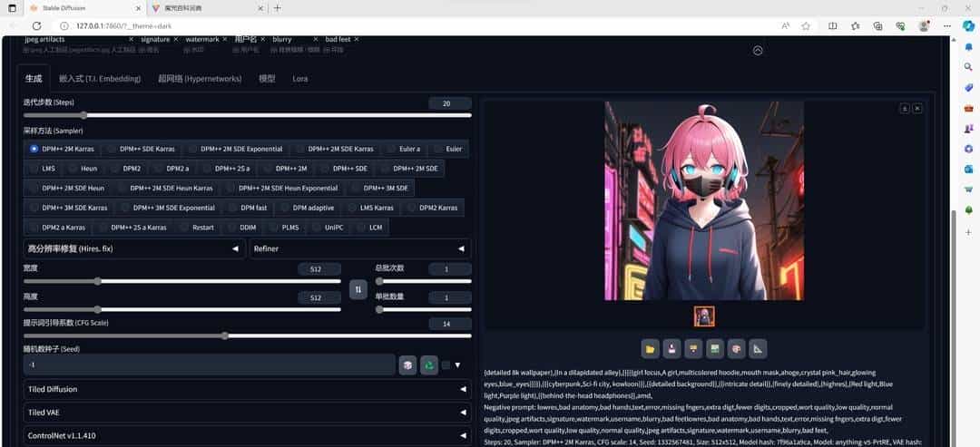The height and width of the screenshot is (447, 980).
Task: Click the green recycle seed icon
Action: [x=428, y=364]
